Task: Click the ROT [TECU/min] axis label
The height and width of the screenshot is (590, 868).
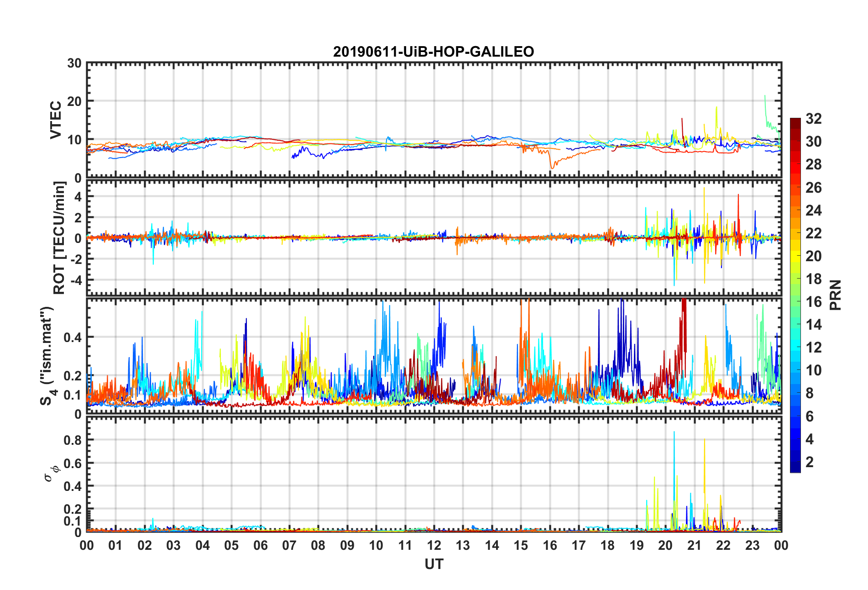Action: pyautogui.click(x=59, y=238)
